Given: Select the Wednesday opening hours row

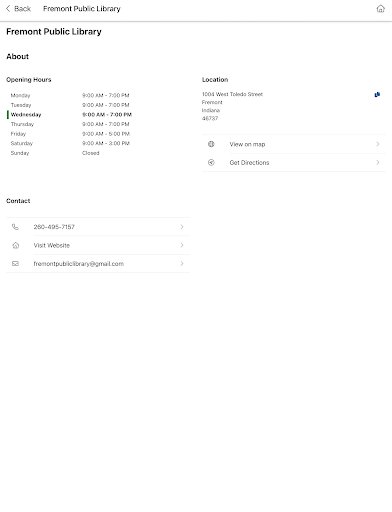Looking at the screenshot, I should coord(69,115).
